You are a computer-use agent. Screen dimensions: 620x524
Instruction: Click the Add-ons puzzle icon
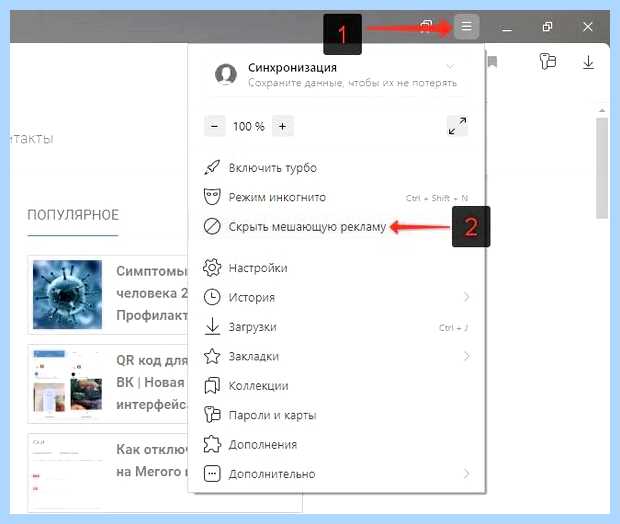(212, 444)
